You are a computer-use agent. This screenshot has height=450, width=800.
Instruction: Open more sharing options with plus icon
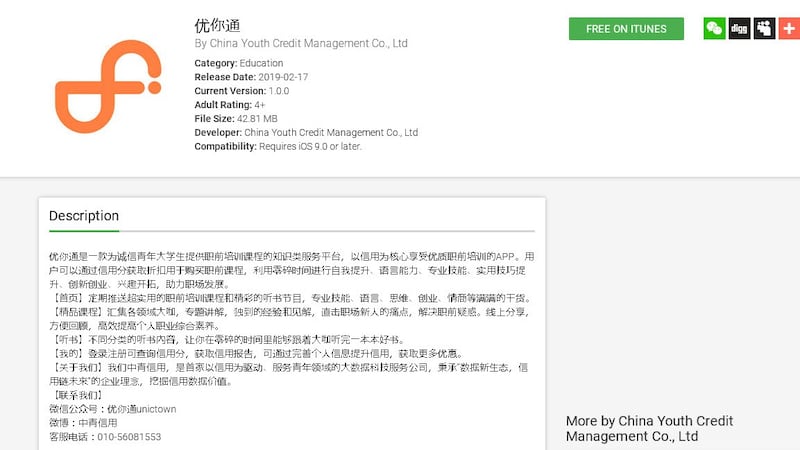789,29
